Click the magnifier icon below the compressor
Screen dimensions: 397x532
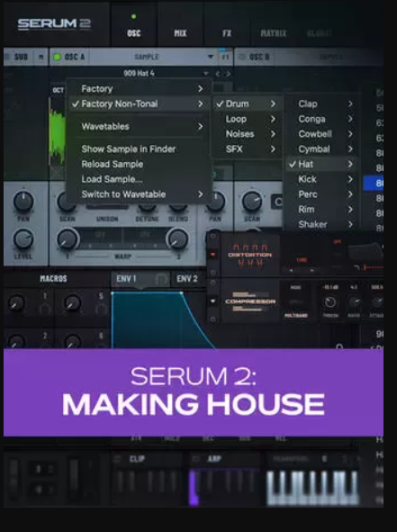point(339,347)
